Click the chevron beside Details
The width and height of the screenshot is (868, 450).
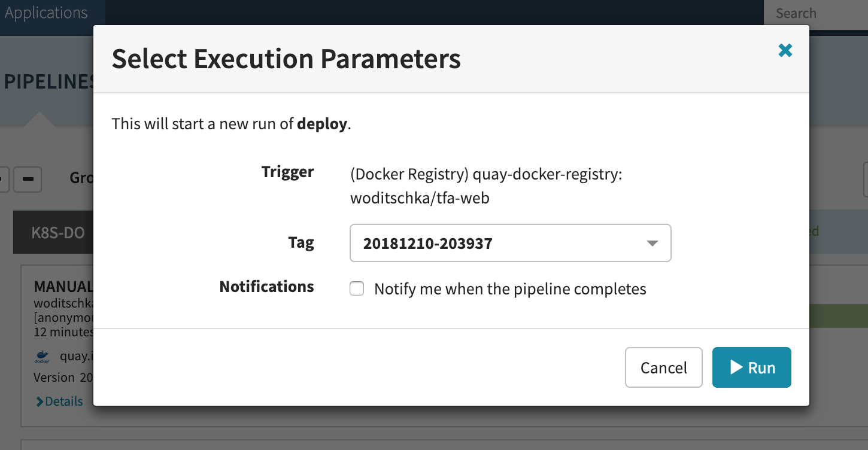(40, 402)
